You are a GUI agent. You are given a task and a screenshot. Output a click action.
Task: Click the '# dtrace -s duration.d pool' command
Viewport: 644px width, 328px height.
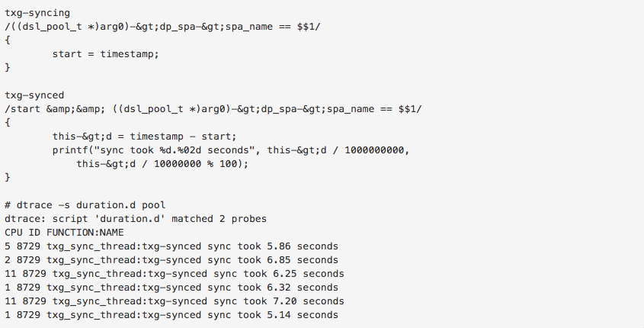pos(85,205)
